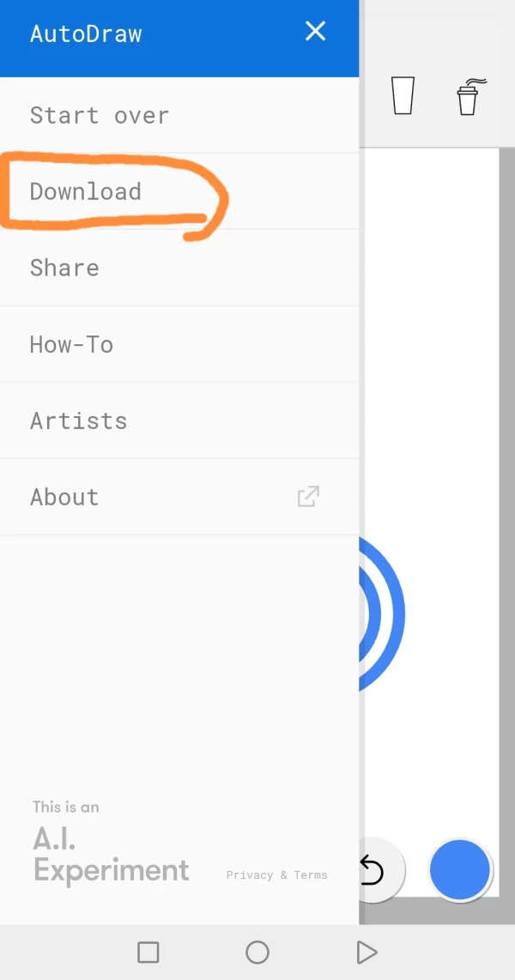Open the Share menu option
Image resolution: width=515 pixels, height=980 pixels.
(64, 268)
